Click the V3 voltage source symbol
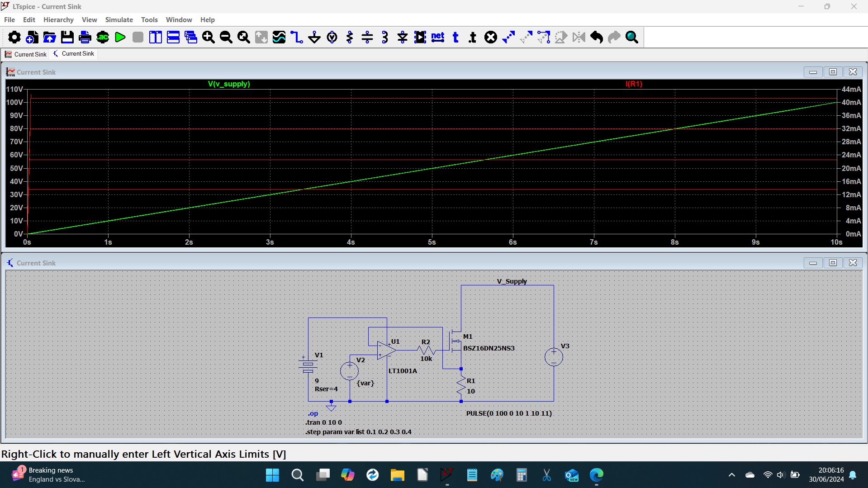 coord(554,357)
